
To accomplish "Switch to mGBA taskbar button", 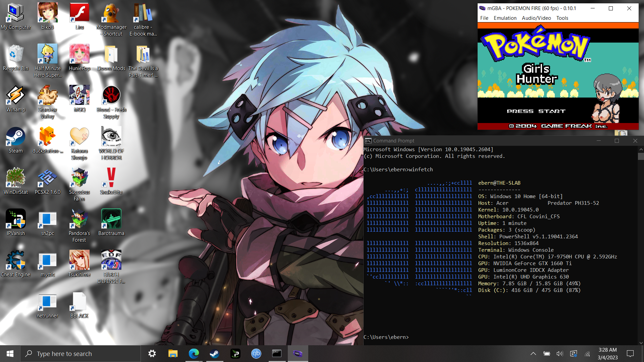I will 298,354.
